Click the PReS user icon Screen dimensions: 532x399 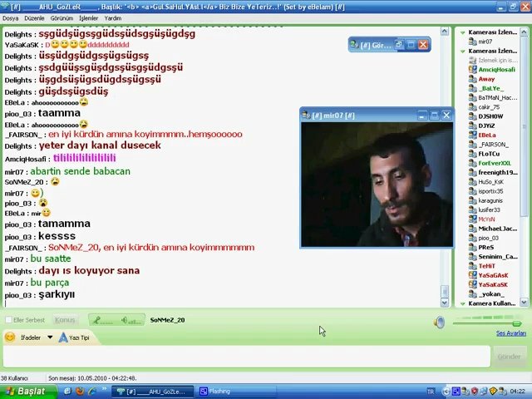click(x=473, y=248)
